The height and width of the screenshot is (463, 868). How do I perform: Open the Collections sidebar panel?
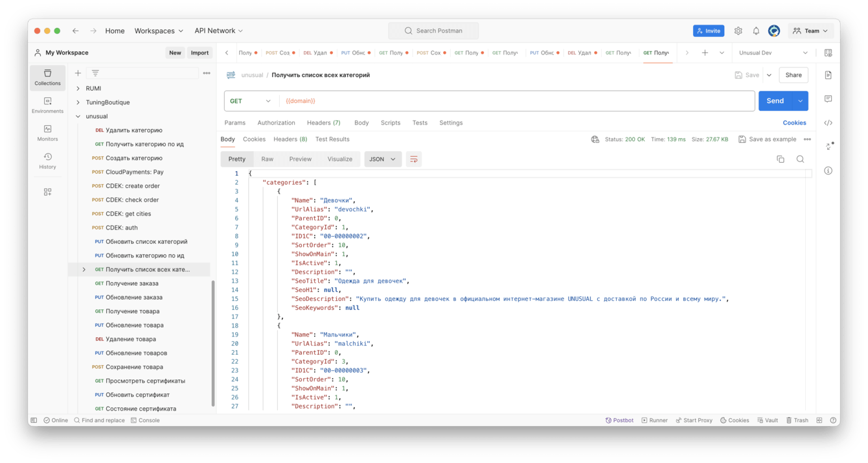[47, 77]
